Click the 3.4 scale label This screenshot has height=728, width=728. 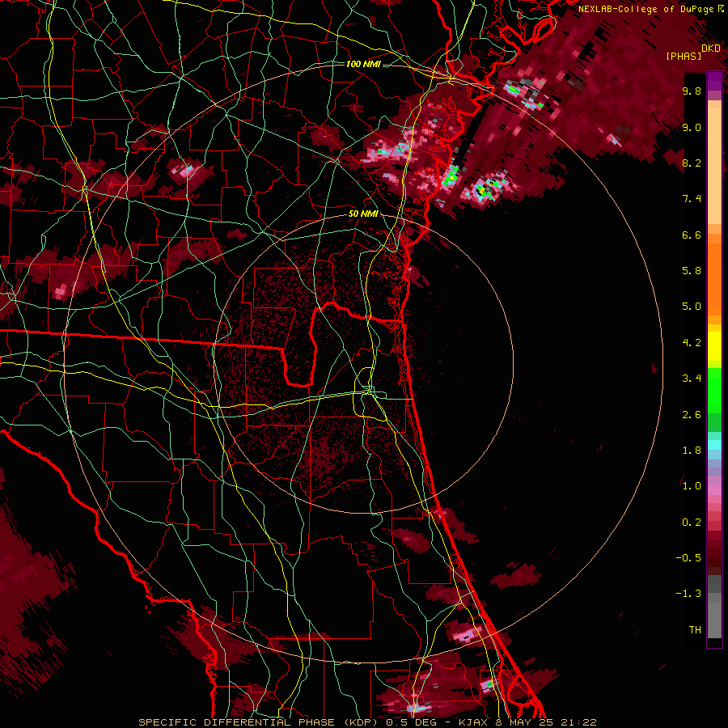[x=692, y=378]
